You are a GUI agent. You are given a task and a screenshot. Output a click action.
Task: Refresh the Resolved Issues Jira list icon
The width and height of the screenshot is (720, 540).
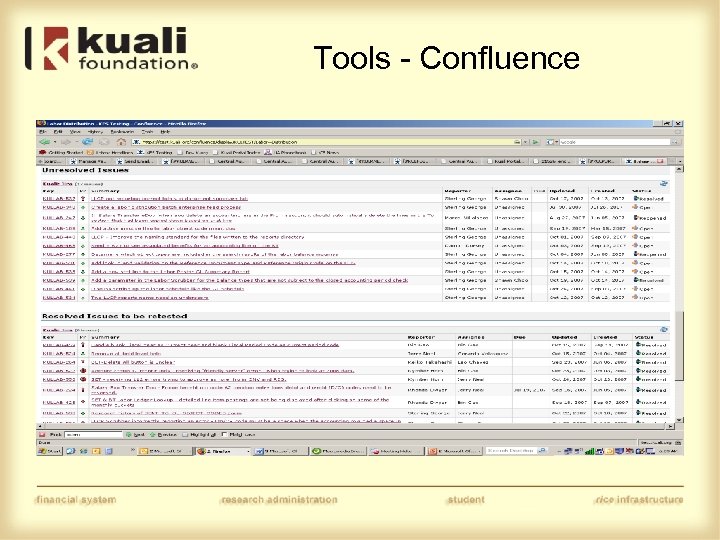coord(664,329)
